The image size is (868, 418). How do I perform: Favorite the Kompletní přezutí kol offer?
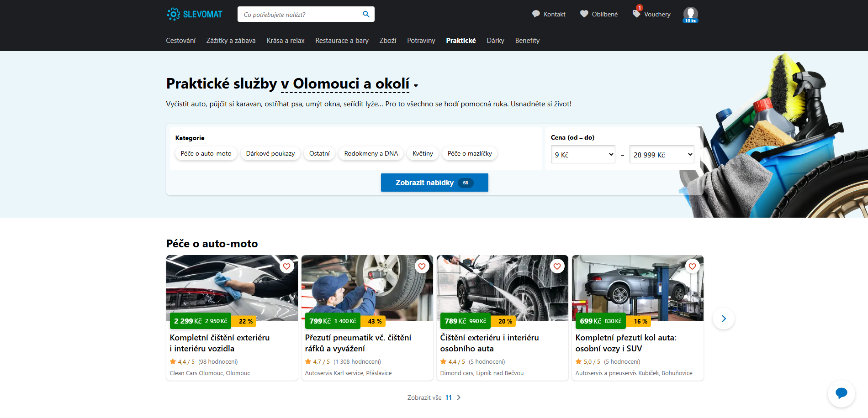(x=692, y=266)
